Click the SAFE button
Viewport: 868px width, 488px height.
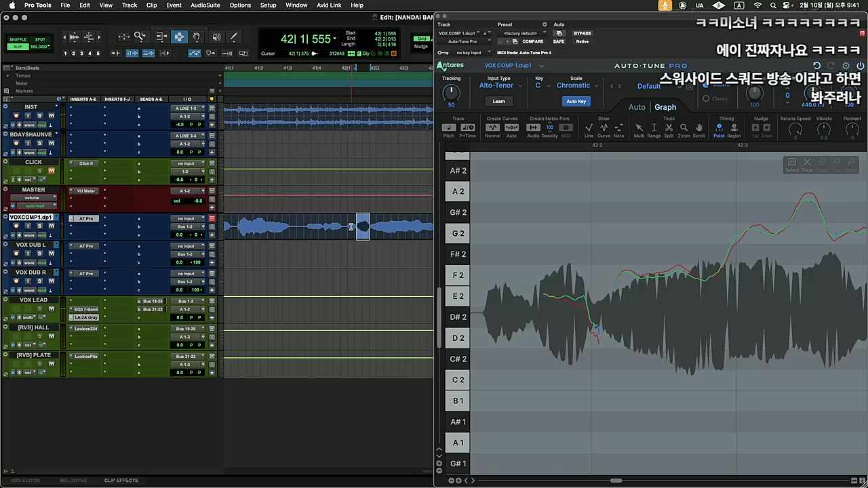pyautogui.click(x=559, y=41)
